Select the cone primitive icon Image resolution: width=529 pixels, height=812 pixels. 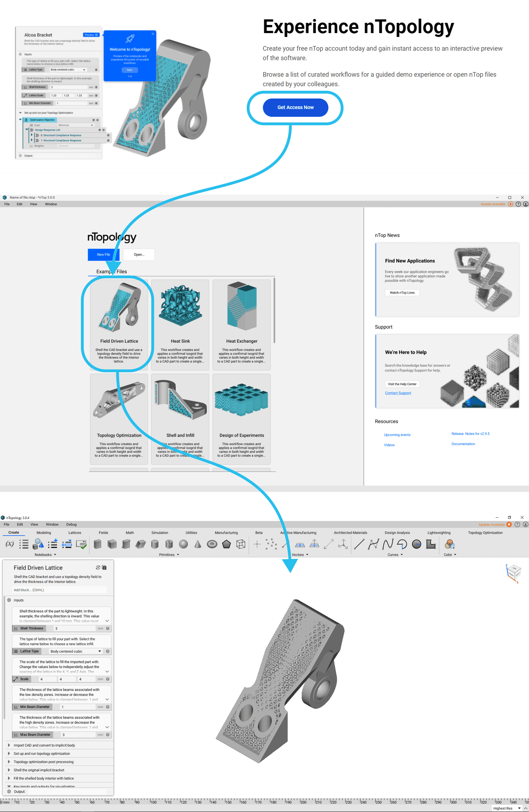[x=198, y=544]
